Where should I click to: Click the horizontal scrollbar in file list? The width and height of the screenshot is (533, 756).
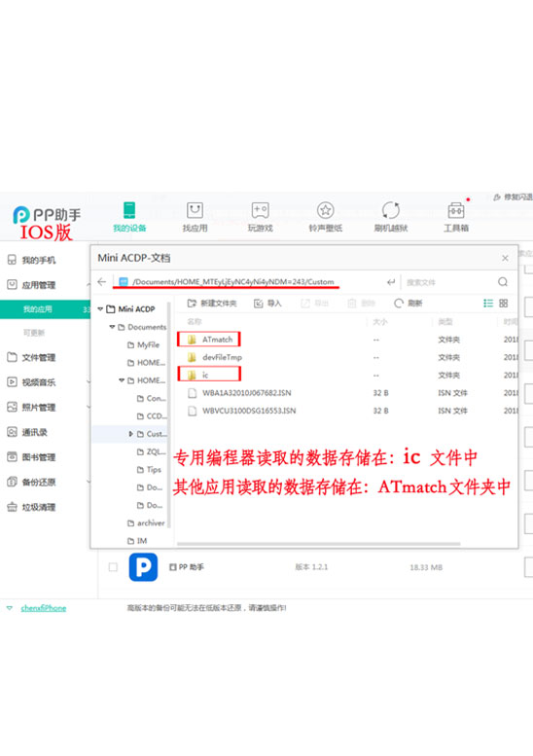[319, 544]
